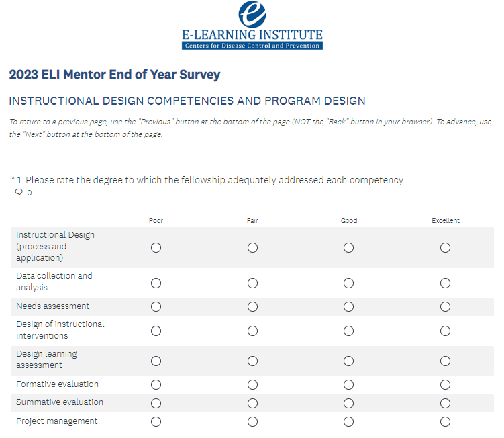This screenshot has width=504, height=438.
Task: Select Fair for Formative evaluation
Action: [x=252, y=385]
